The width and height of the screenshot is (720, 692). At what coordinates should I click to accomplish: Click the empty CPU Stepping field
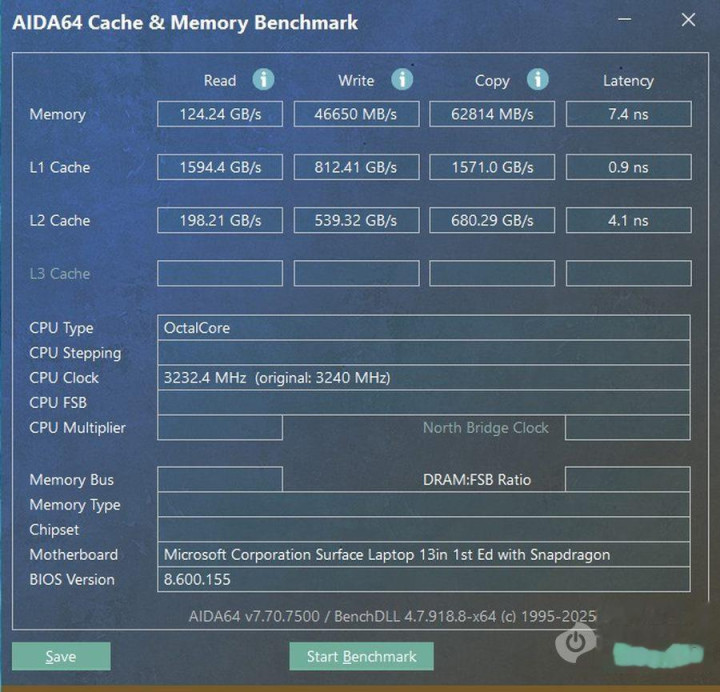pos(424,353)
